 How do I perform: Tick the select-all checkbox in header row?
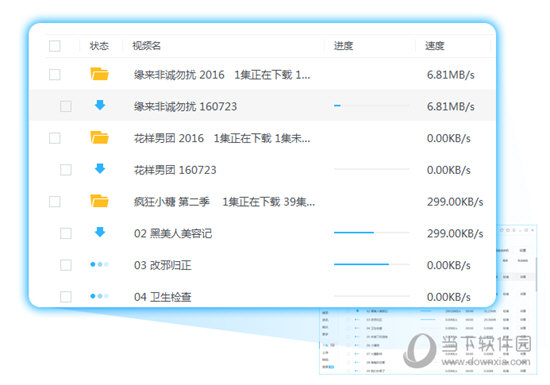tap(55, 46)
